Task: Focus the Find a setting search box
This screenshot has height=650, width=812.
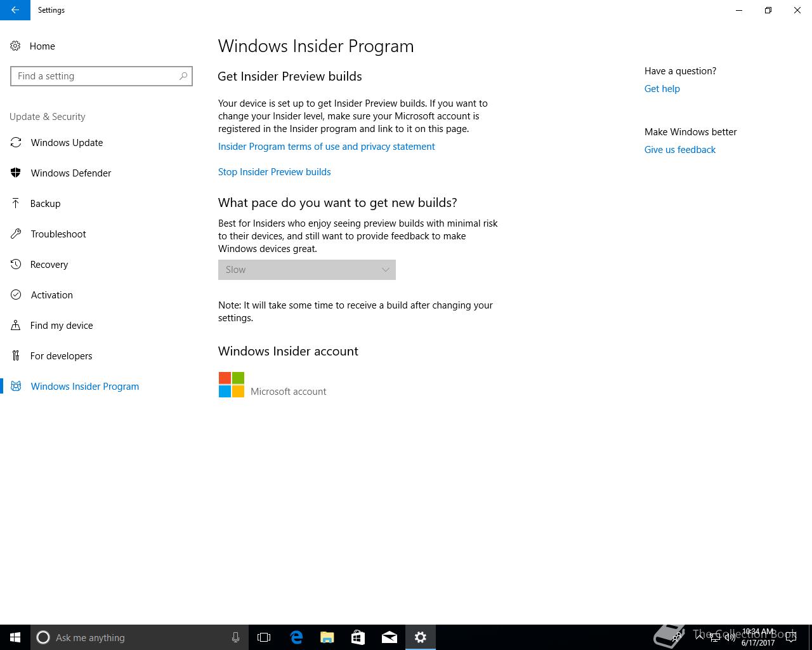Action: tap(101, 76)
